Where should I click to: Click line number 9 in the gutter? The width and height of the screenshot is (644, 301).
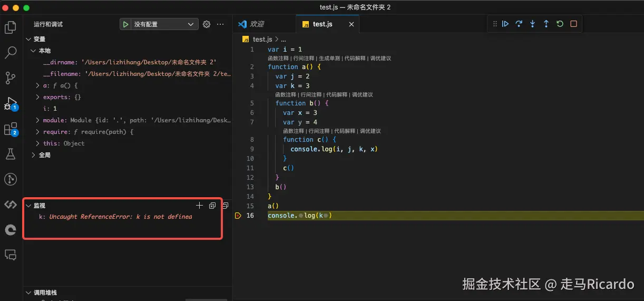tap(252, 149)
